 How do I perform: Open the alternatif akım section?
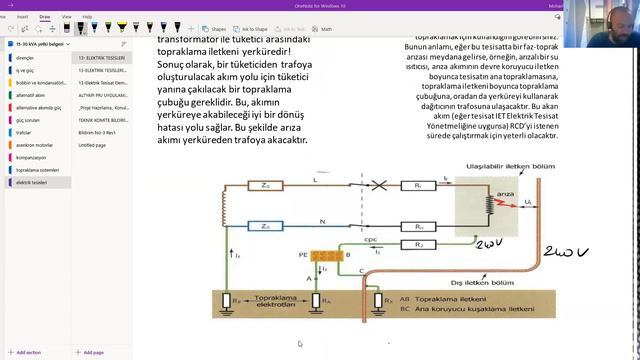click(39, 95)
